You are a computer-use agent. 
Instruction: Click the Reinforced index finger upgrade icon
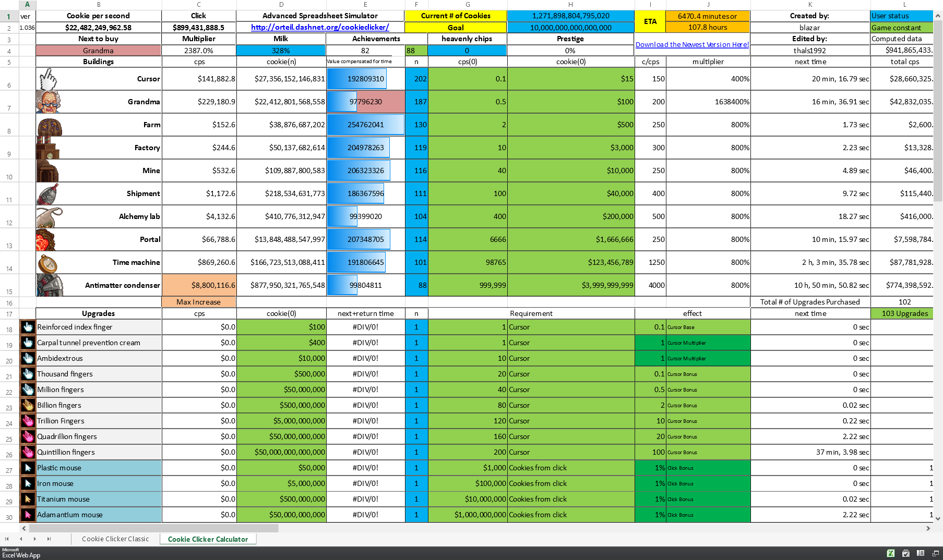coord(28,327)
